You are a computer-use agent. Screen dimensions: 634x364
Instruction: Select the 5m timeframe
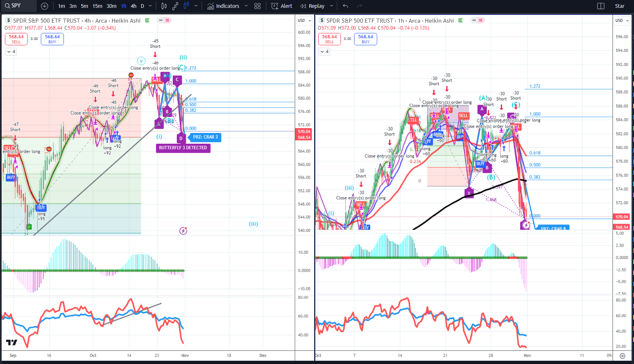(85, 6)
